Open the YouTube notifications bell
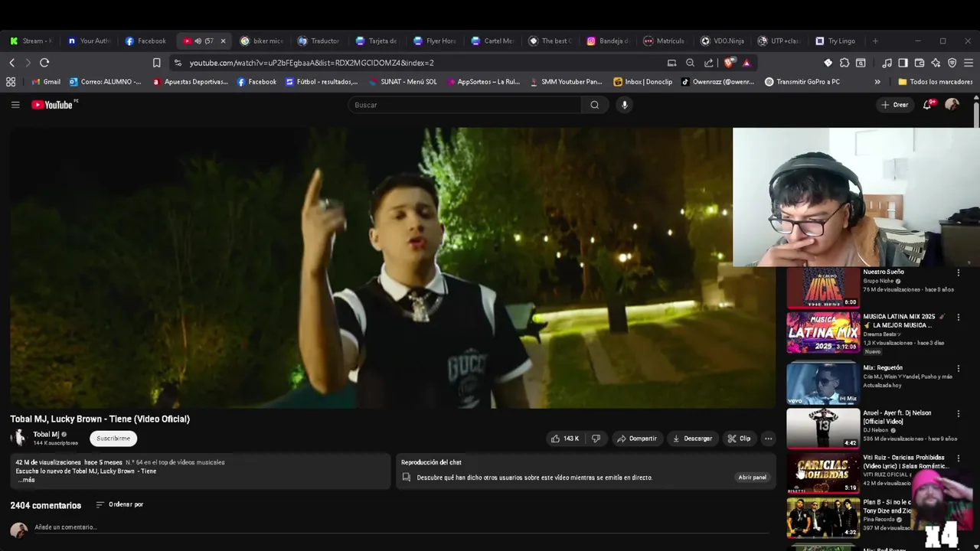Screen dimensions: 980x551 click(927, 105)
